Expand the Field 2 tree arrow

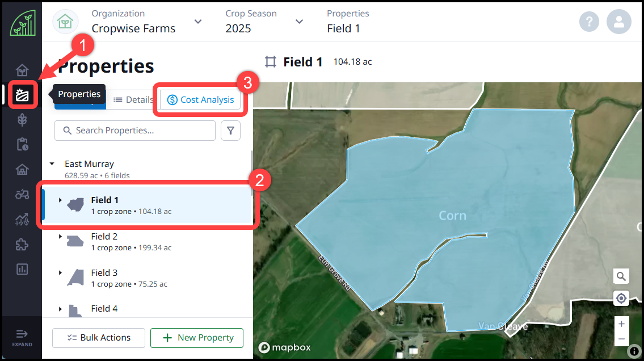(60, 236)
